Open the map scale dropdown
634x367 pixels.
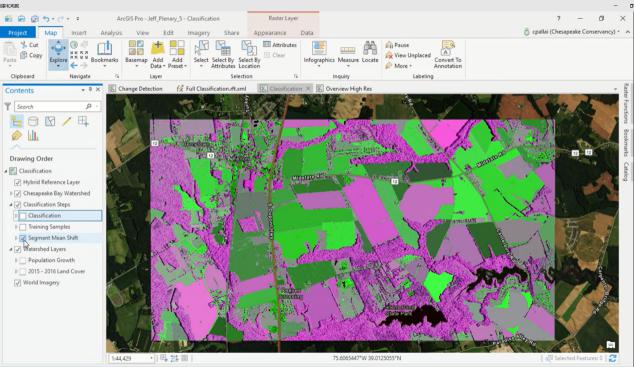coord(152,358)
